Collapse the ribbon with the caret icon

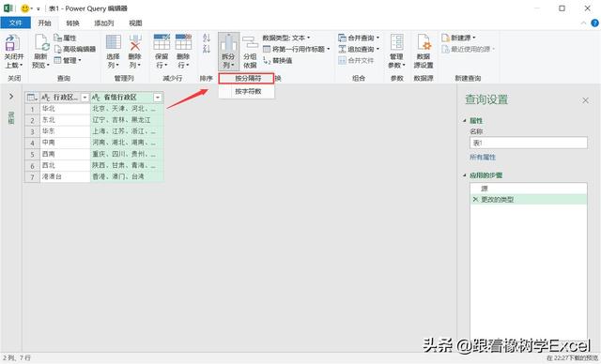tap(583, 23)
